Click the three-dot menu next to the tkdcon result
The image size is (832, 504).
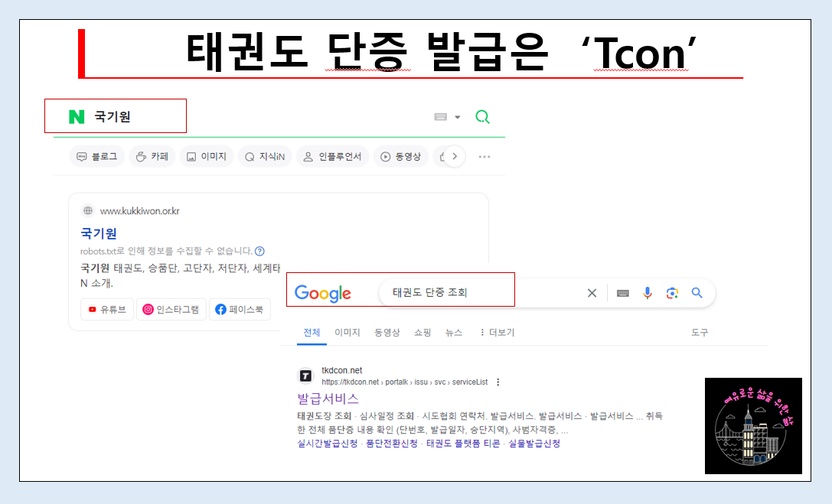click(497, 380)
